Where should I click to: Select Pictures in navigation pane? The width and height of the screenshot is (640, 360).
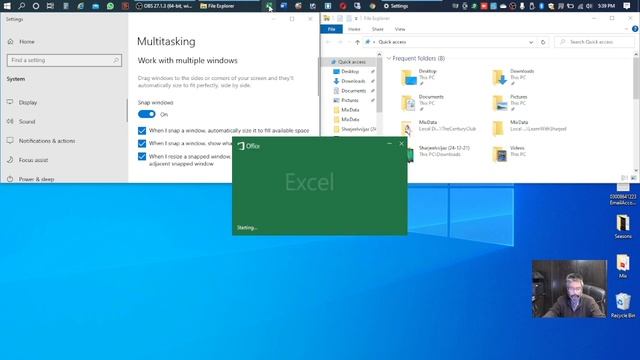point(350,100)
